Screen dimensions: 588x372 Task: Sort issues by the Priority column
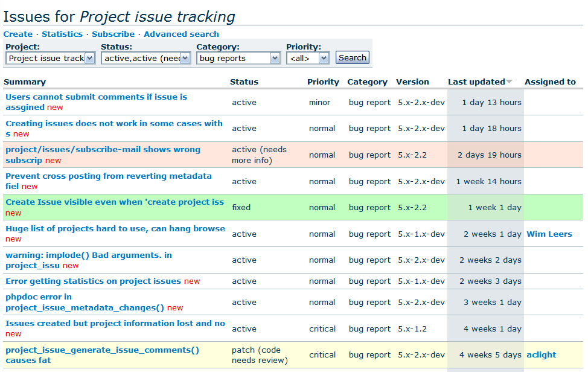click(x=323, y=82)
